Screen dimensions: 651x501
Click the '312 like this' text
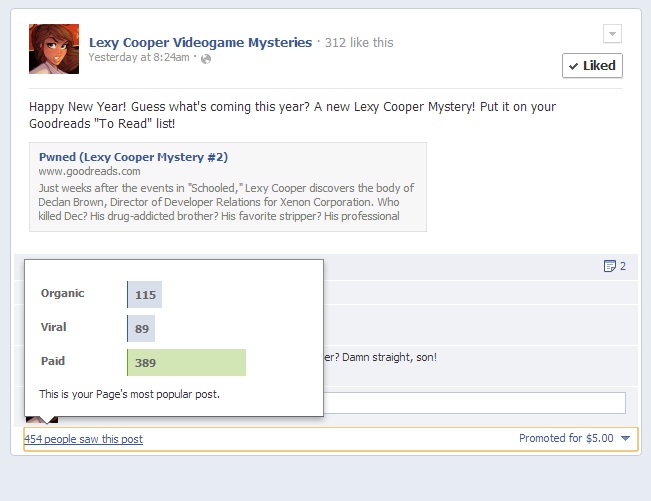(x=359, y=43)
